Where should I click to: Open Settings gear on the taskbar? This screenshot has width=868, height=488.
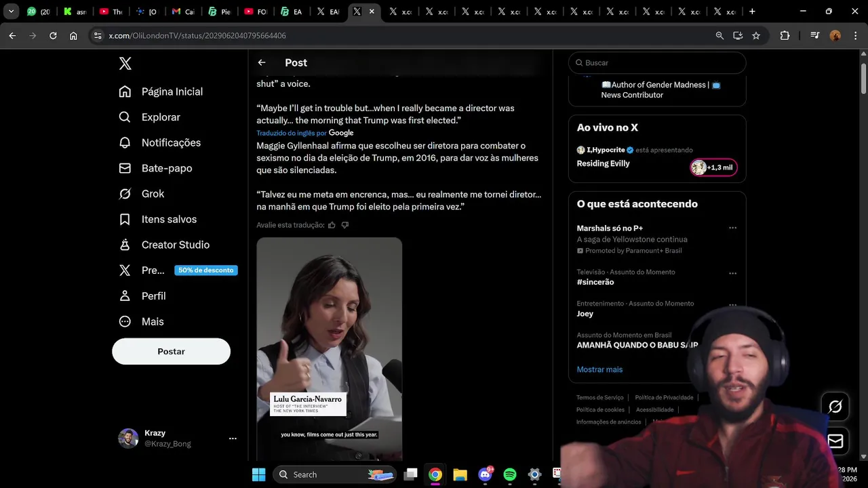[x=534, y=474]
